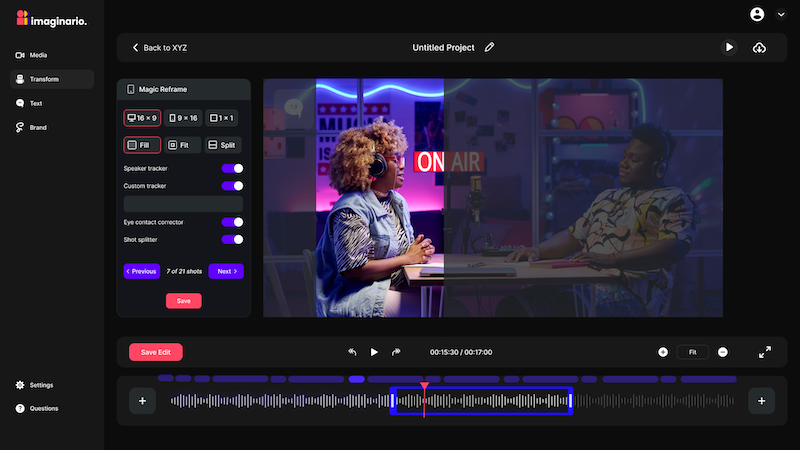Image resolution: width=800 pixels, height=450 pixels.
Task: Click the selected clip's right trim handle
Action: coord(570,401)
